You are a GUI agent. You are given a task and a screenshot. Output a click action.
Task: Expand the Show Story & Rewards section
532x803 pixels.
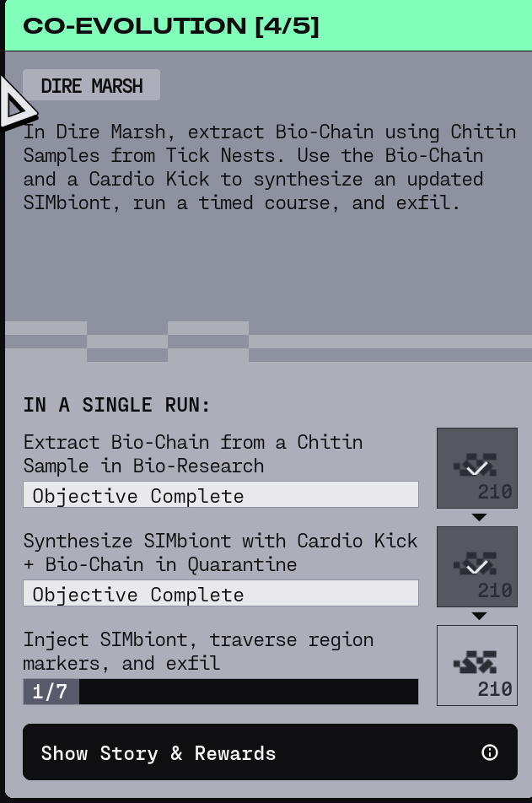click(x=253, y=752)
